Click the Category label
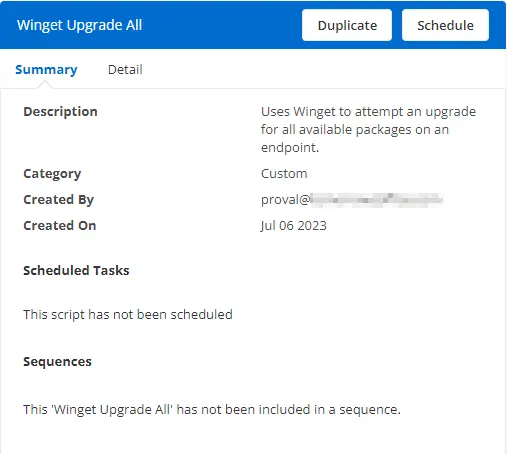Screen dimensions: 507x454 52,174
